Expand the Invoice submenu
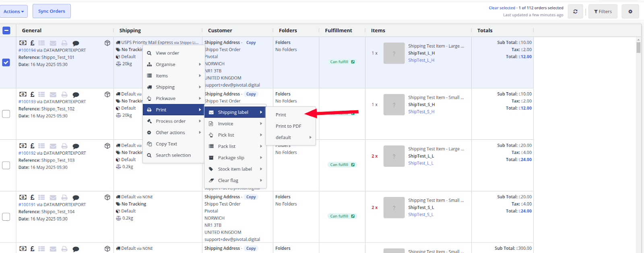The width and height of the screenshot is (644, 253). (x=235, y=123)
